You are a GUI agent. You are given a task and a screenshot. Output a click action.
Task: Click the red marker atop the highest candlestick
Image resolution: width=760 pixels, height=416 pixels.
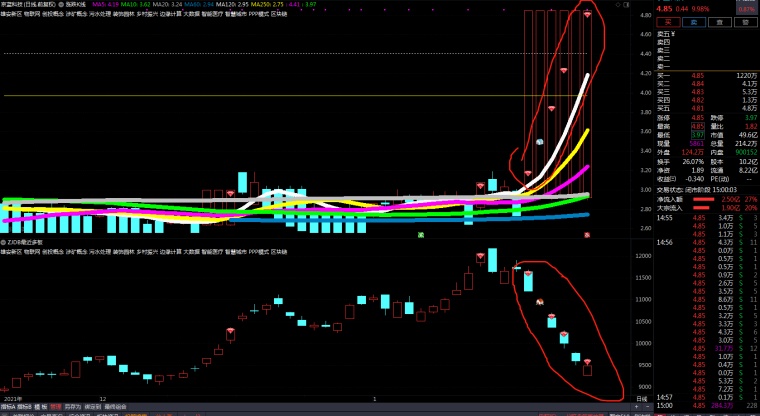click(x=587, y=15)
